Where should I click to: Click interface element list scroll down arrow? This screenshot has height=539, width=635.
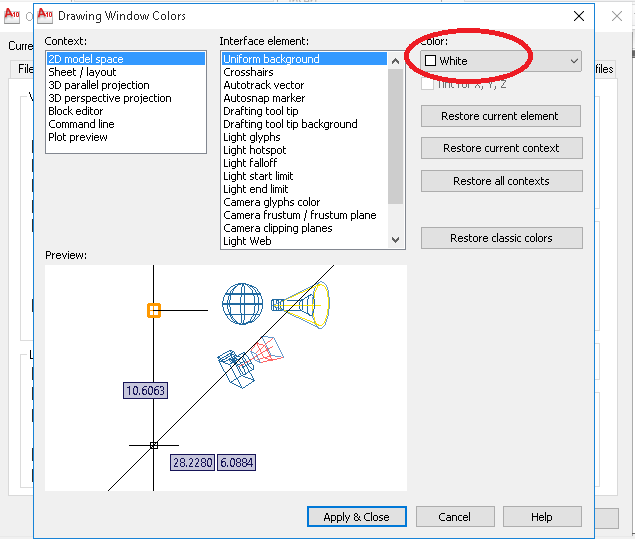(x=396, y=240)
